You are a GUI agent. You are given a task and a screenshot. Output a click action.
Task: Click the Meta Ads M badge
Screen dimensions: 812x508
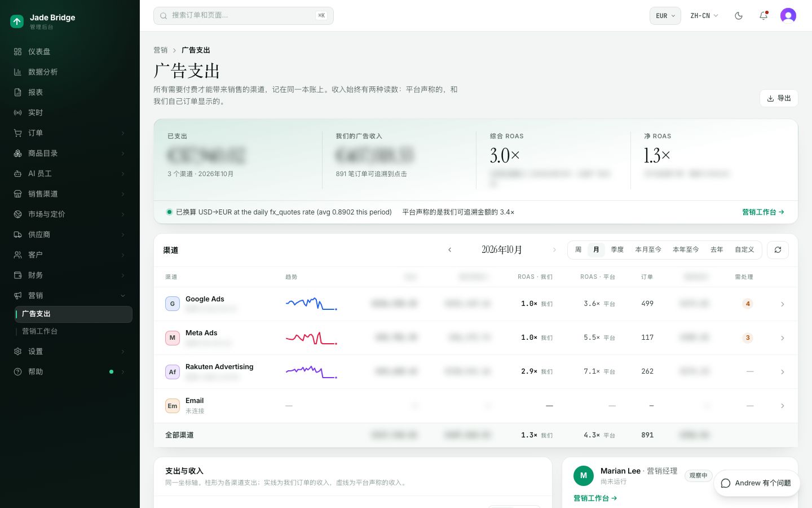pyautogui.click(x=173, y=338)
